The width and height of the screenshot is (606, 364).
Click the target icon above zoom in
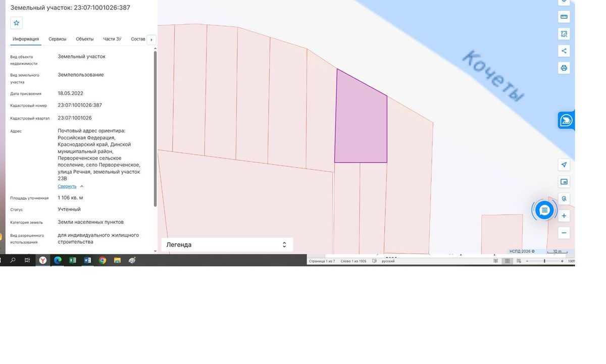click(564, 198)
